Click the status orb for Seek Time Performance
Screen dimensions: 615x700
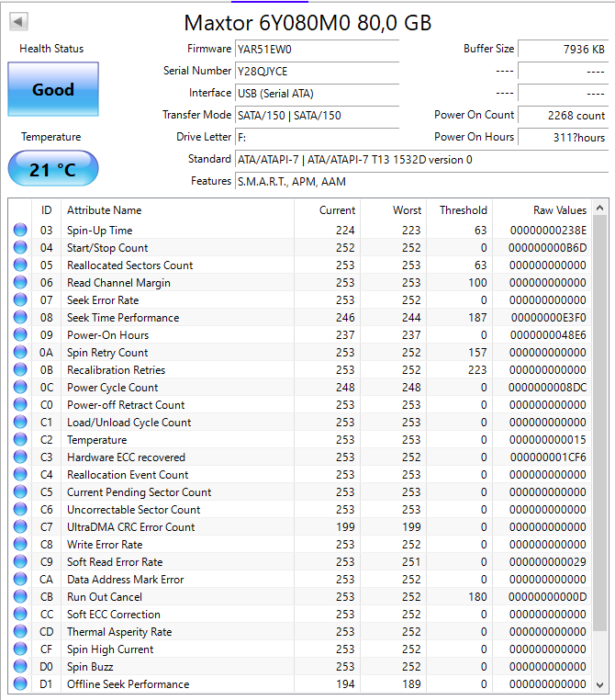pyautogui.click(x=20, y=318)
